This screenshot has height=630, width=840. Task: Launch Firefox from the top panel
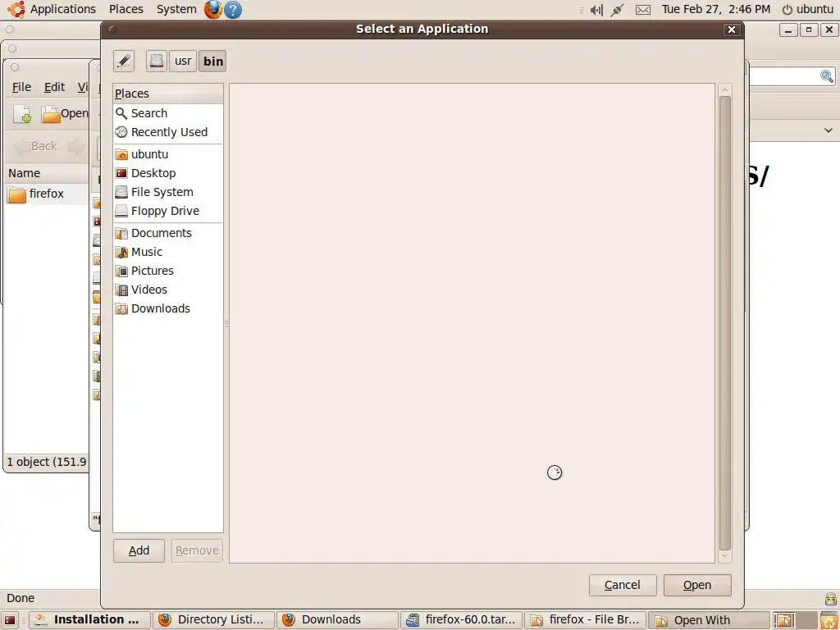tap(213, 9)
